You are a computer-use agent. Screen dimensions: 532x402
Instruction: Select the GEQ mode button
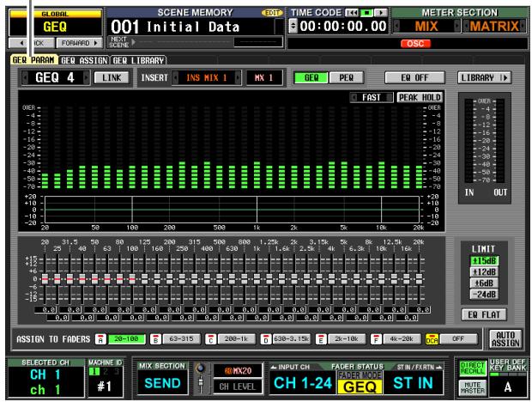click(x=311, y=78)
